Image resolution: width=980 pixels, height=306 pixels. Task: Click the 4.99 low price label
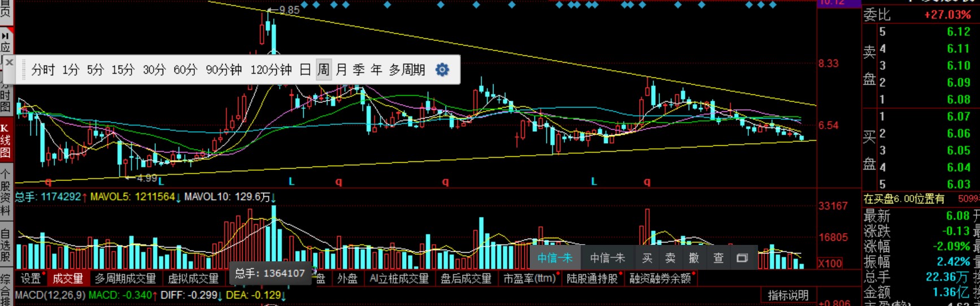coord(147,178)
